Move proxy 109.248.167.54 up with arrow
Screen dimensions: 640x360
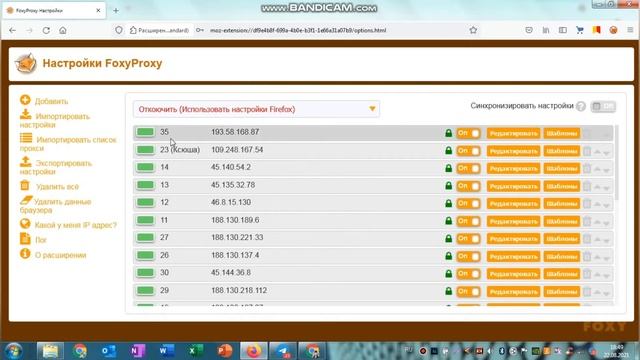tap(598, 152)
